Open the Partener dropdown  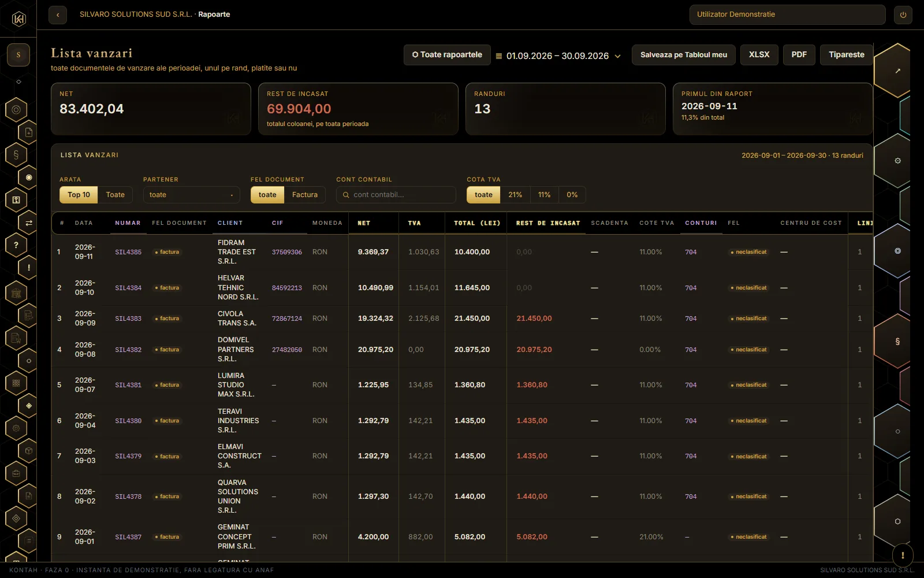[192, 195]
